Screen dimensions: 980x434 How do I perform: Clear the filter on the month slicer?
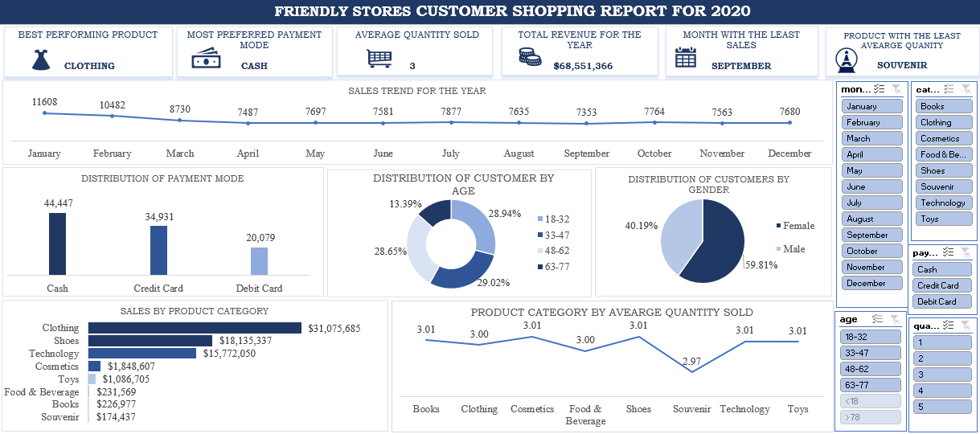896,89
